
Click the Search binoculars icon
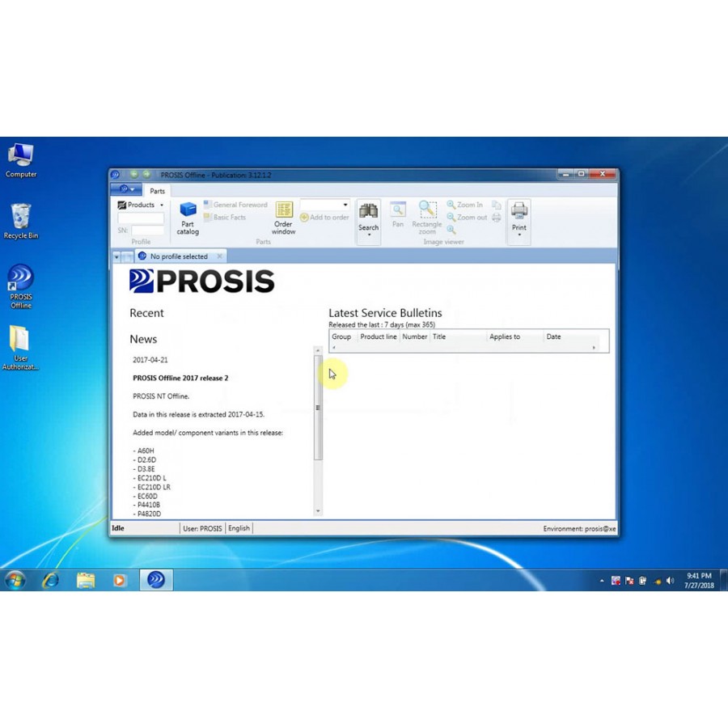pyautogui.click(x=368, y=212)
